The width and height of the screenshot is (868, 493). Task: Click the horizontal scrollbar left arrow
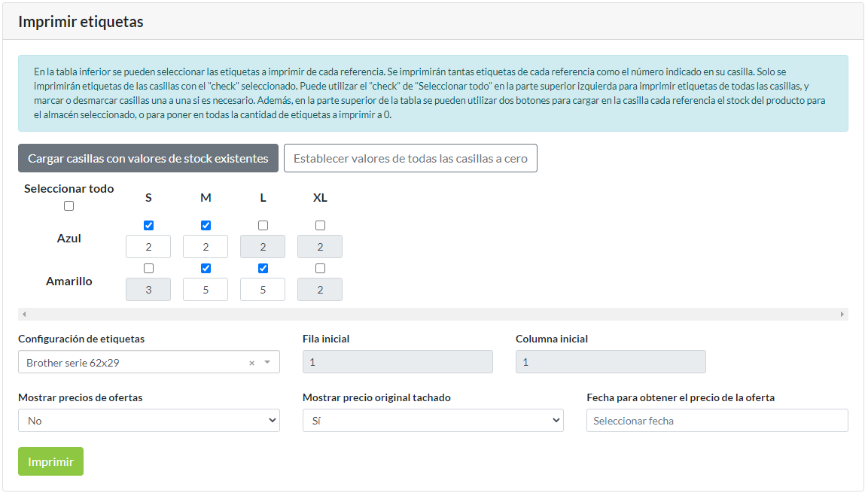[x=24, y=314]
